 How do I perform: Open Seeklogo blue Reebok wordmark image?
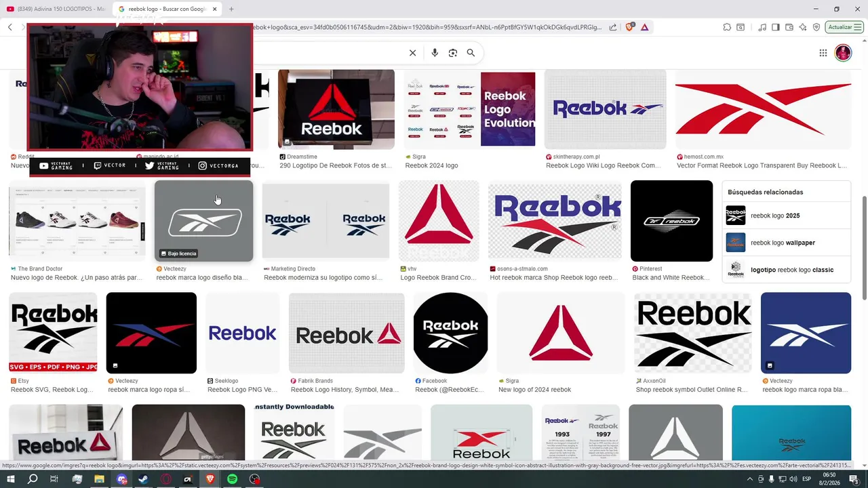click(x=242, y=333)
